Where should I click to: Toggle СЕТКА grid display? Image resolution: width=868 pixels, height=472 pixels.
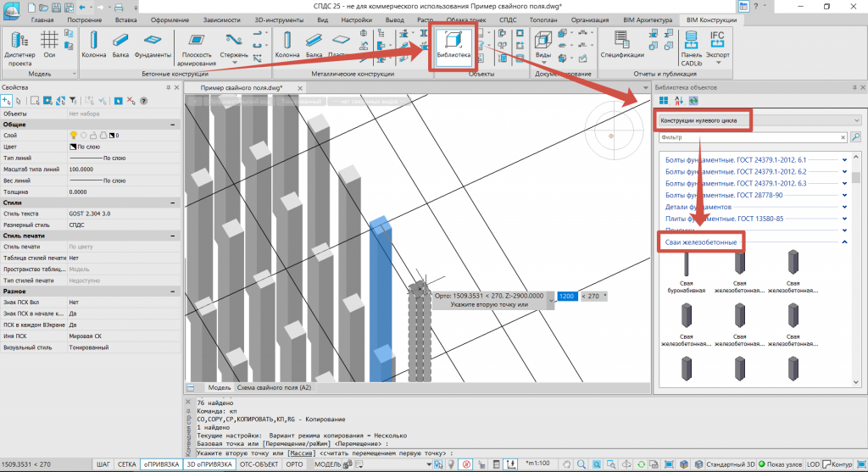127,464
